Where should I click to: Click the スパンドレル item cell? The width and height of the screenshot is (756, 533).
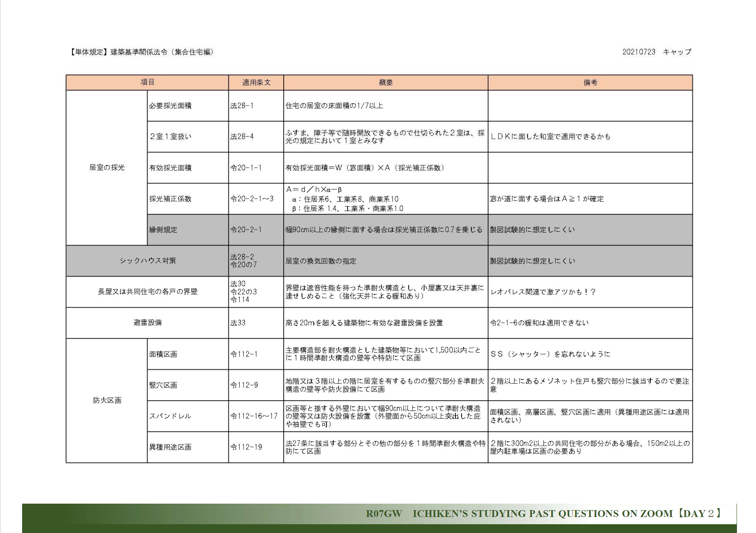[x=170, y=416]
